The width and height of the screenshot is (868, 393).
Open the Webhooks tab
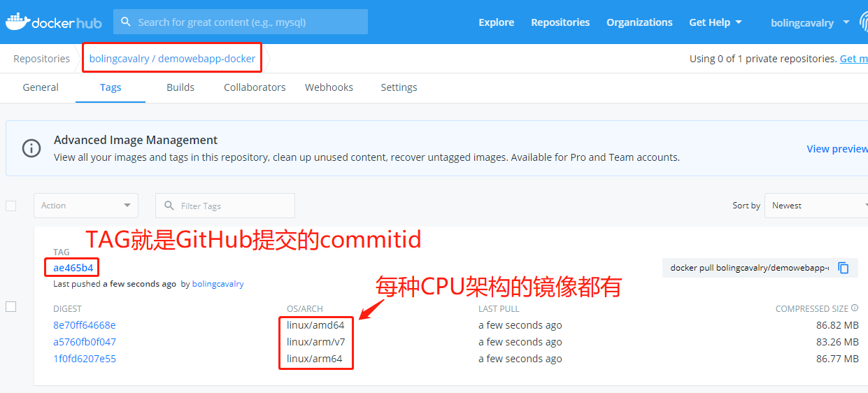(x=329, y=87)
